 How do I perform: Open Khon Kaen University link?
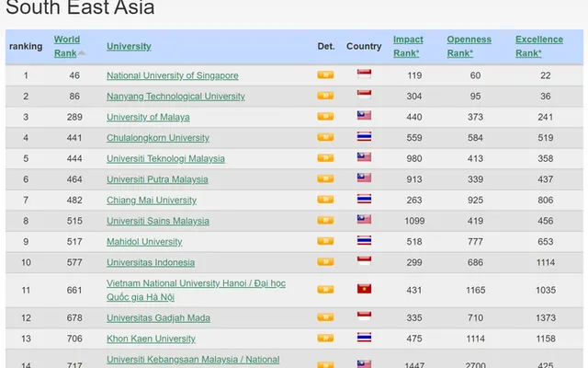[x=151, y=339]
